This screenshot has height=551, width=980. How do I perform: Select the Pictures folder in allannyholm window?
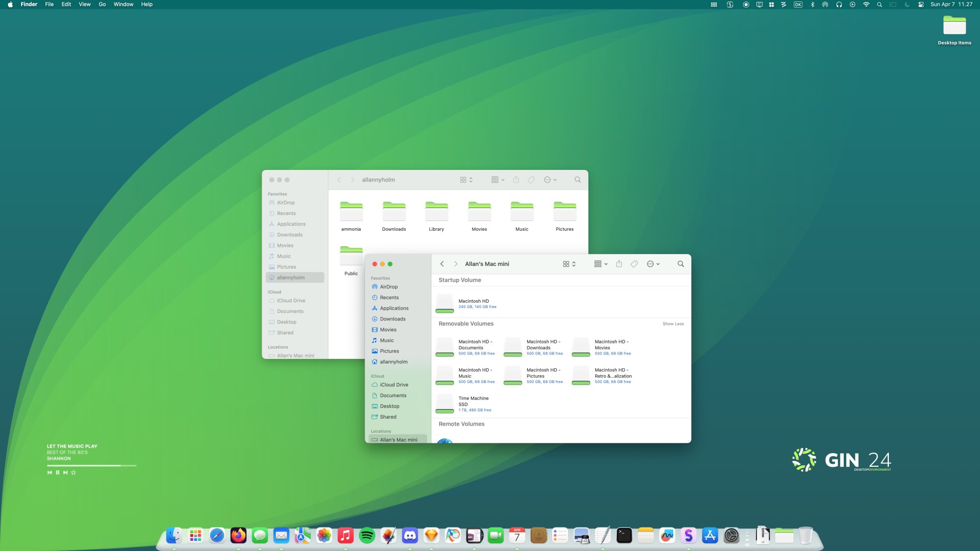(564, 216)
